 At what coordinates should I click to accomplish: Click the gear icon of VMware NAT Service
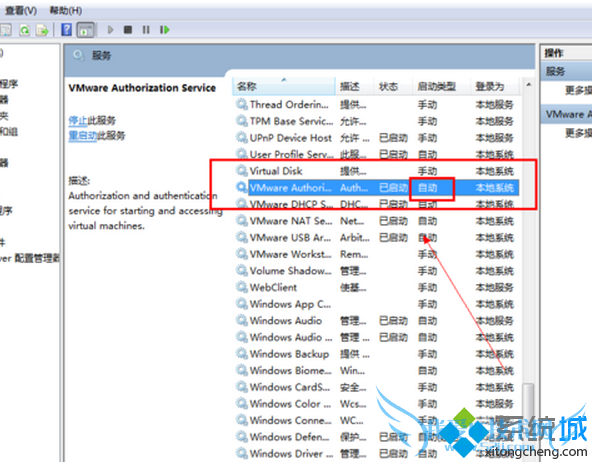point(242,220)
